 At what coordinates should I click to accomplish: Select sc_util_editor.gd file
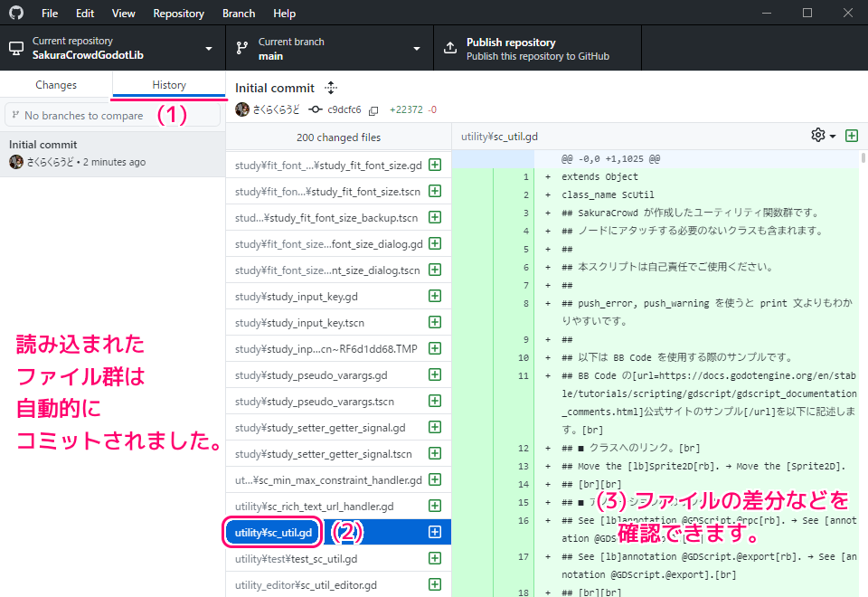(338, 584)
